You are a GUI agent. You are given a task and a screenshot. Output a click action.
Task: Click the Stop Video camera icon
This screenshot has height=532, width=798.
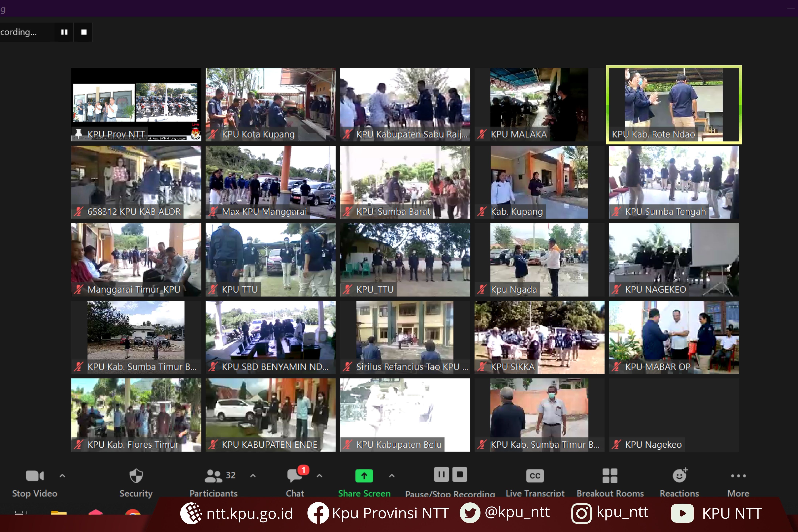coord(35,476)
